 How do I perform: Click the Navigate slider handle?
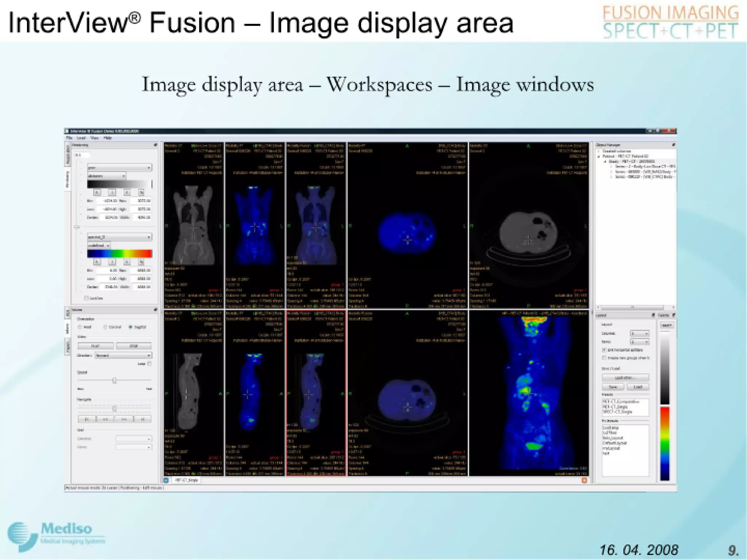(115, 408)
